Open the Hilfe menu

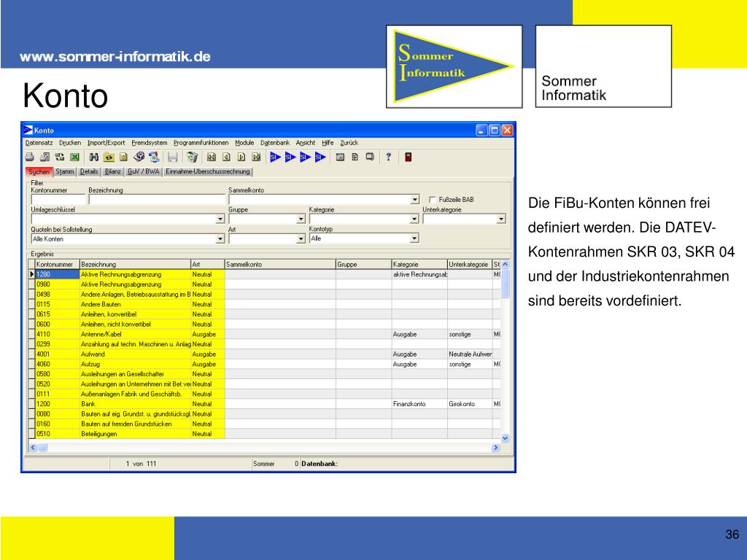pyautogui.click(x=328, y=143)
